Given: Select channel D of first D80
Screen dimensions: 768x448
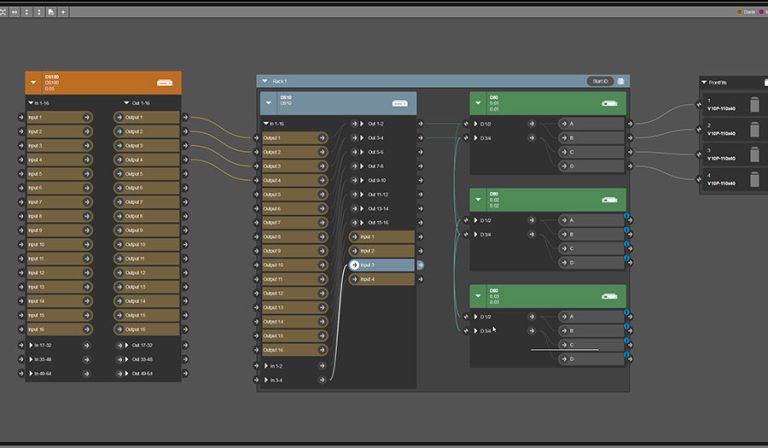Looking at the screenshot, I should tap(592, 166).
